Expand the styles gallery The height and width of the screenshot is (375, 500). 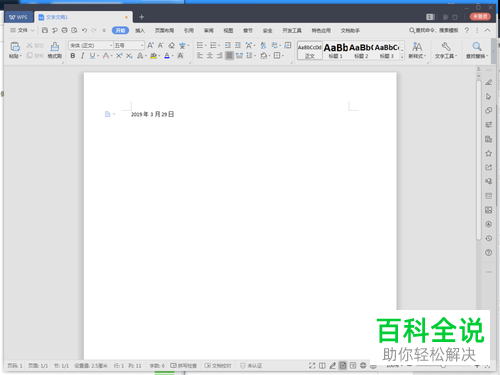402,57
